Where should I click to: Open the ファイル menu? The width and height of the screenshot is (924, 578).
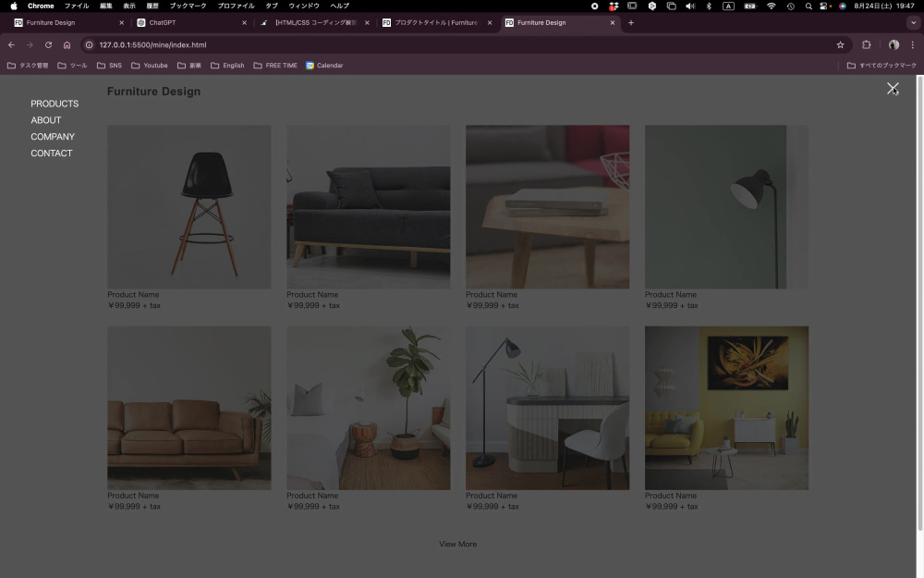pos(77,6)
